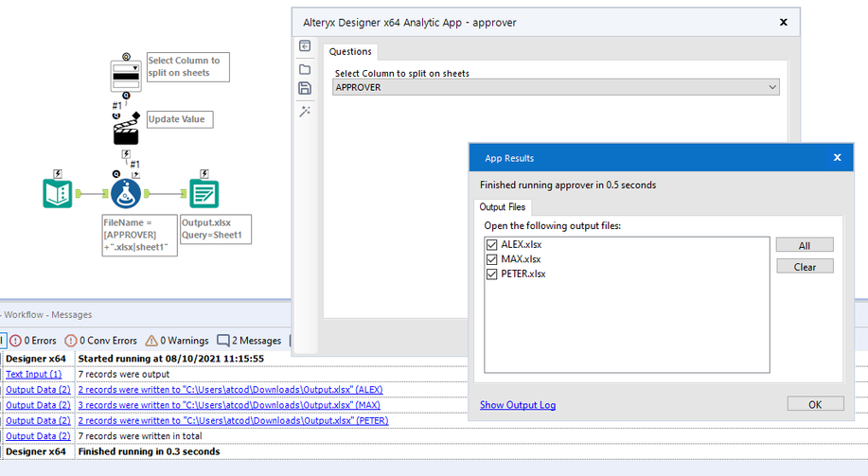Click OK in App Results dialog
Viewport: 868px width, 476px height.
click(815, 404)
